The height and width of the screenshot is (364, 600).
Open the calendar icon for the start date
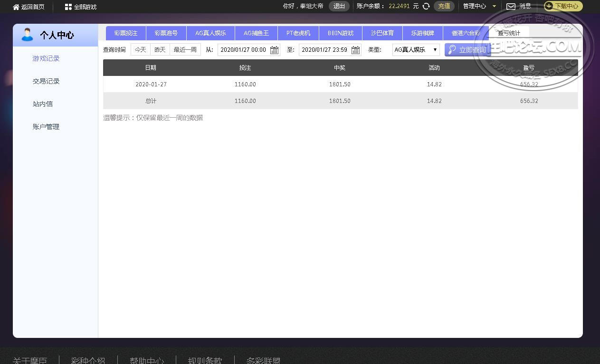[x=274, y=49]
